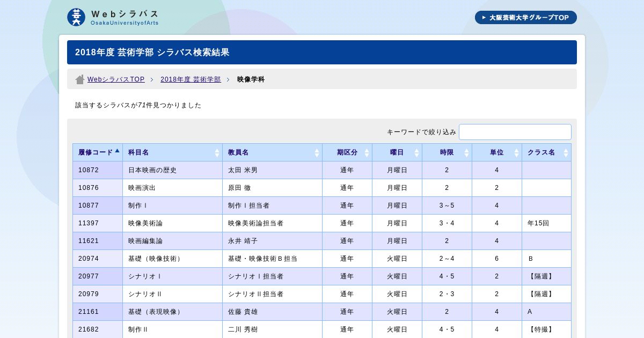Select course 基礎（表現映像）
This screenshot has height=338, width=644.
[x=156, y=312]
